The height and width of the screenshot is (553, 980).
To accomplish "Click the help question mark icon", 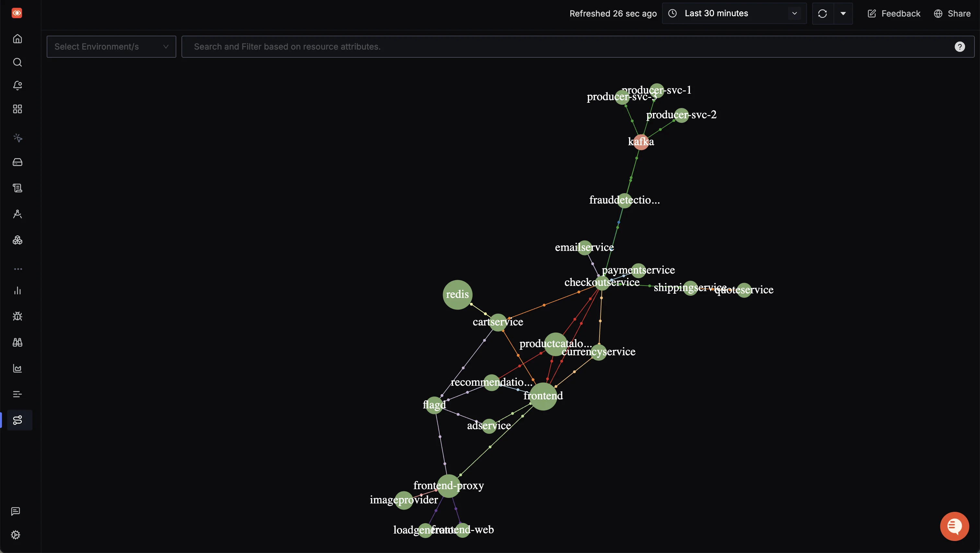I will (x=960, y=47).
